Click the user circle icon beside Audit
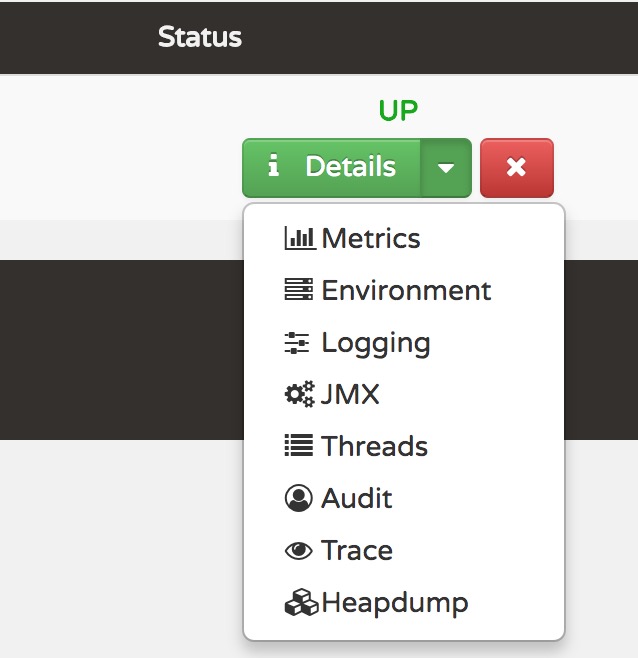The width and height of the screenshot is (638, 658). tap(298, 498)
